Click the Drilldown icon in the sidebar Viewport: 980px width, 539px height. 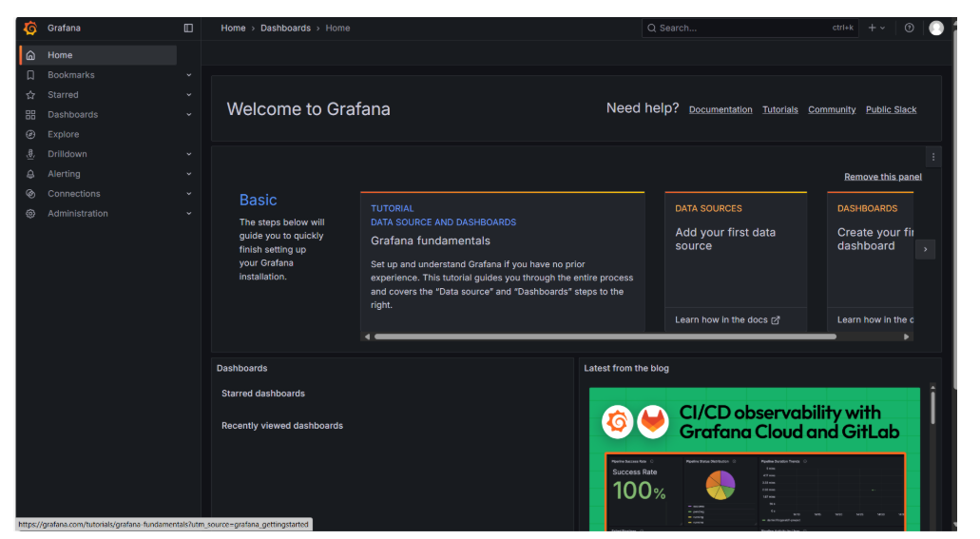(x=30, y=154)
